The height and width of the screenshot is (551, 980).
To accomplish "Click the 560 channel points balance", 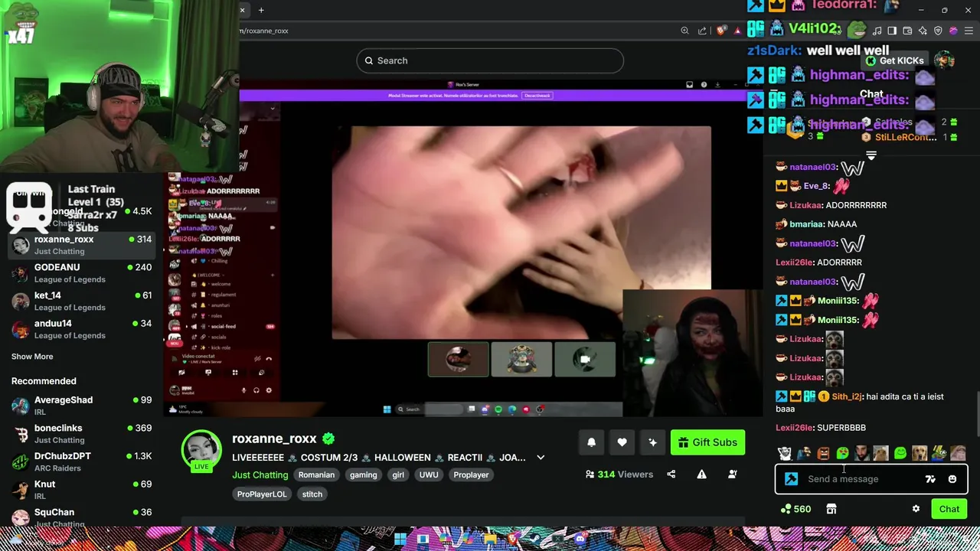I will (x=795, y=509).
